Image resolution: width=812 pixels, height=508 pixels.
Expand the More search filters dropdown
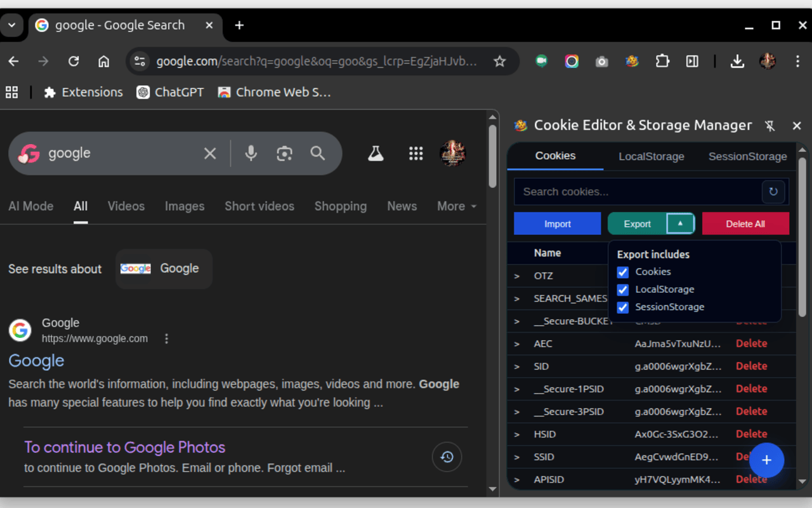tap(457, 206)
